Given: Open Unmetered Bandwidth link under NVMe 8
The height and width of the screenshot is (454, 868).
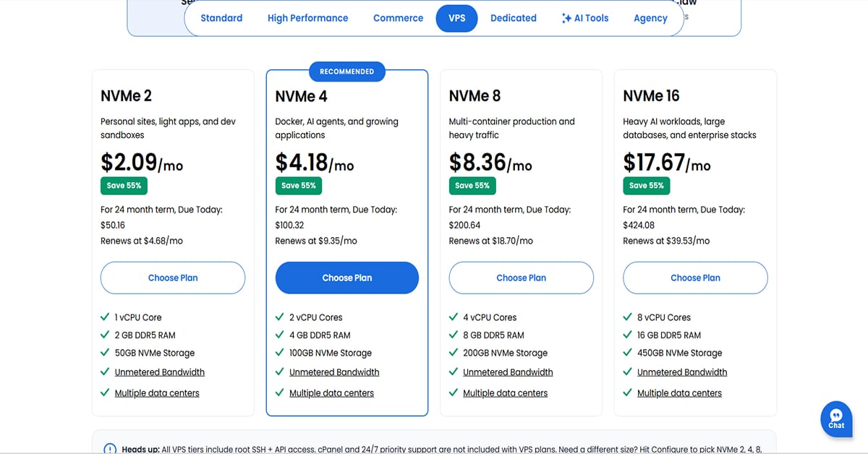Looking at the screenshot, I should pyautogui.click(x=508, y=372).
